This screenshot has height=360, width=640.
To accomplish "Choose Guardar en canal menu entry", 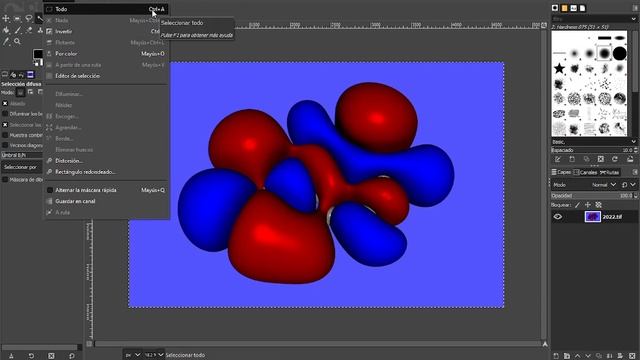I will (106, 201).
